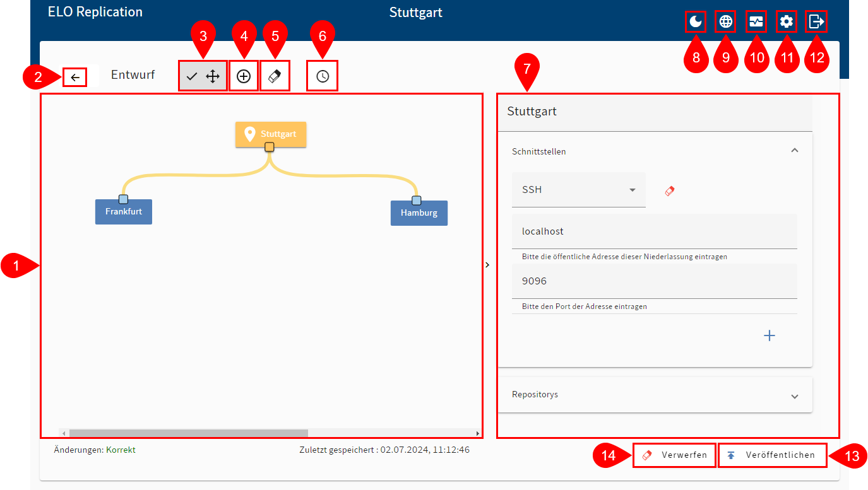
Task: Add another interface with the blue plus
Action: tap(770, 335)
